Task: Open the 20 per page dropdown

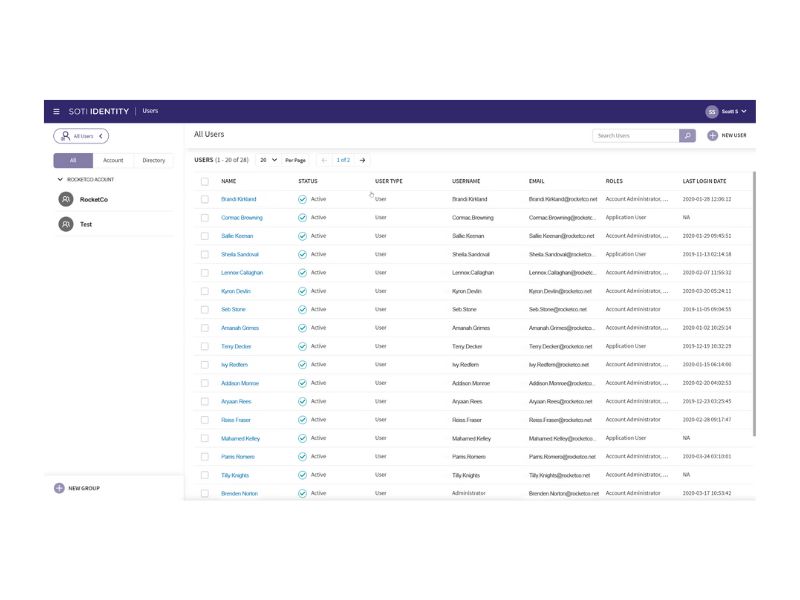Action: (x=268, y=160)
